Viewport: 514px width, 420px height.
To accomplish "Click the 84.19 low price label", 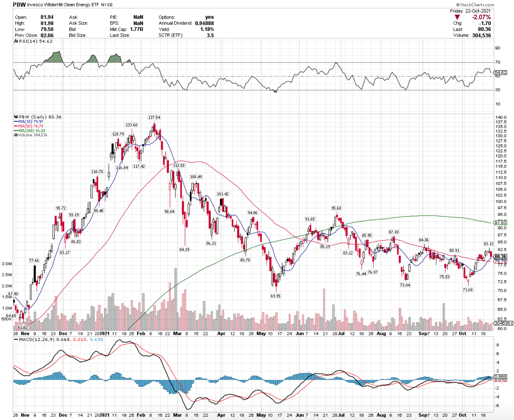I will click(184, 250).
